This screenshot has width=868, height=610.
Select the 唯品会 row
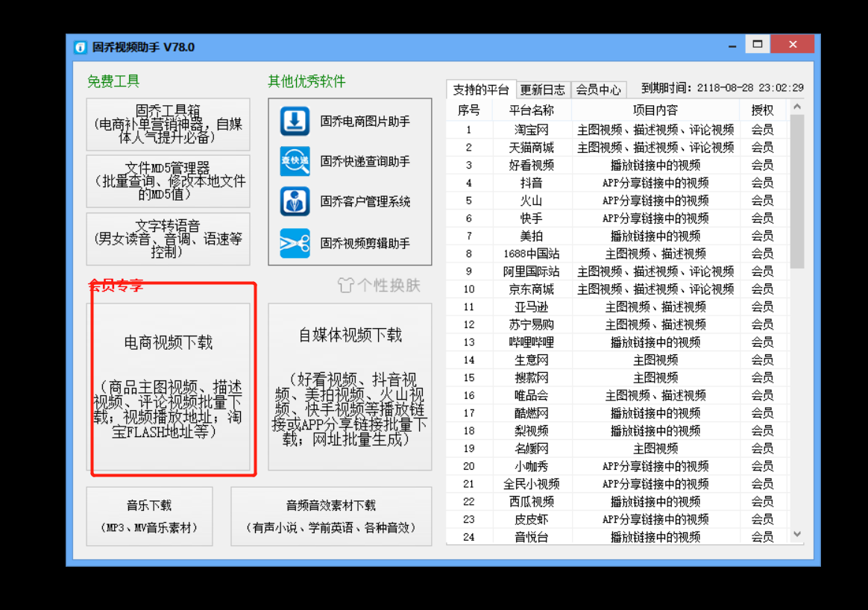(617, 395)
